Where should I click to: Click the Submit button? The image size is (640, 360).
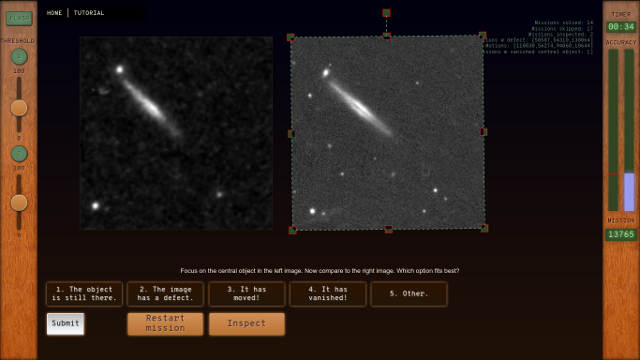[65, 324]
